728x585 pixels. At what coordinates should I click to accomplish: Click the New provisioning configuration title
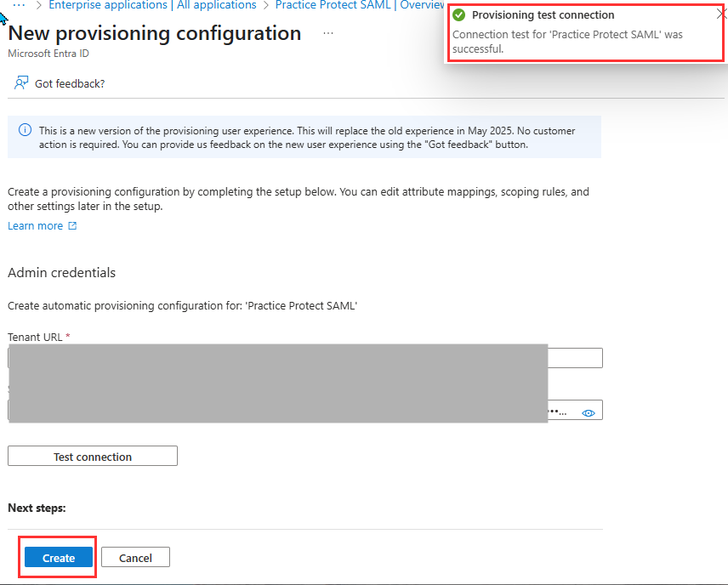pos(155,33)
